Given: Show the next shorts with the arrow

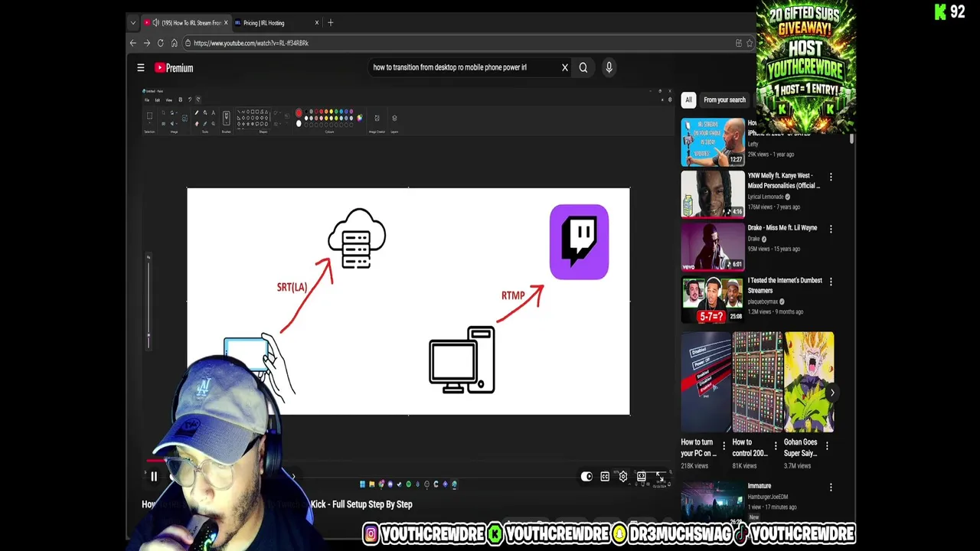Looking at the screenshot, I should pyautogui.click(x=832, y=393).
